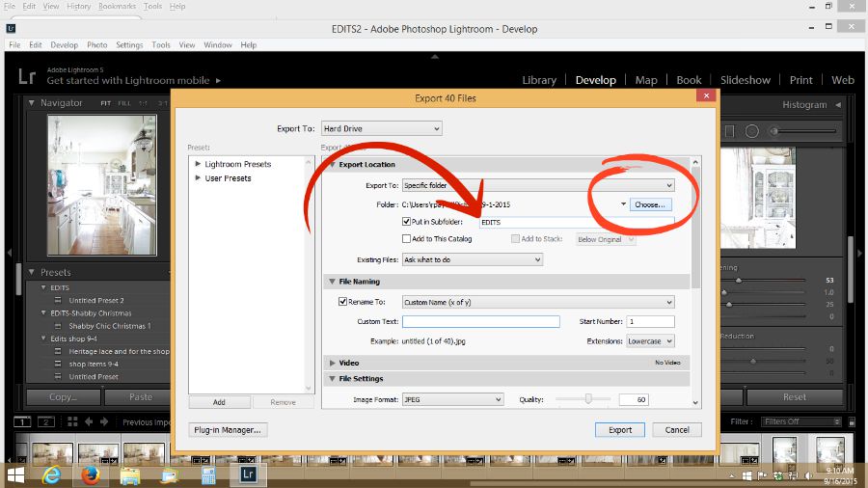The image size is (868, 488).
Task: Expand Lightroom Presets in export dialog
Action: (198, 164)
